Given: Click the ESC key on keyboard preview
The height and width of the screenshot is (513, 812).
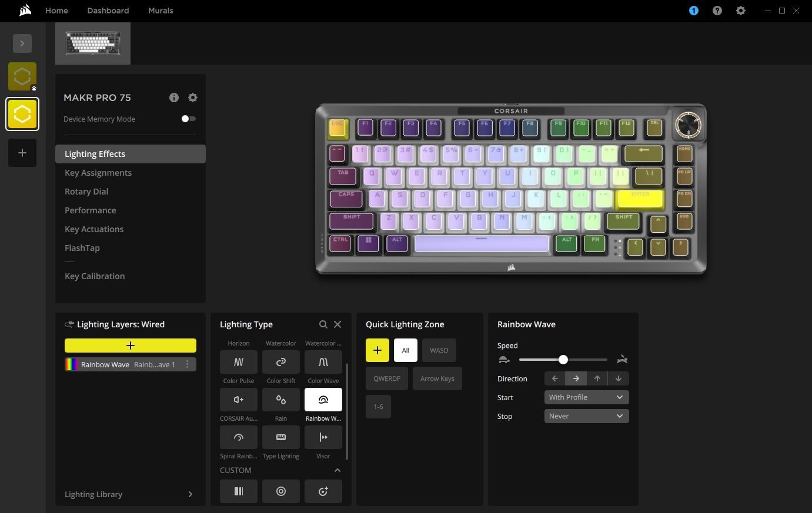Looking at the screenshot, I should click(338, 128).
